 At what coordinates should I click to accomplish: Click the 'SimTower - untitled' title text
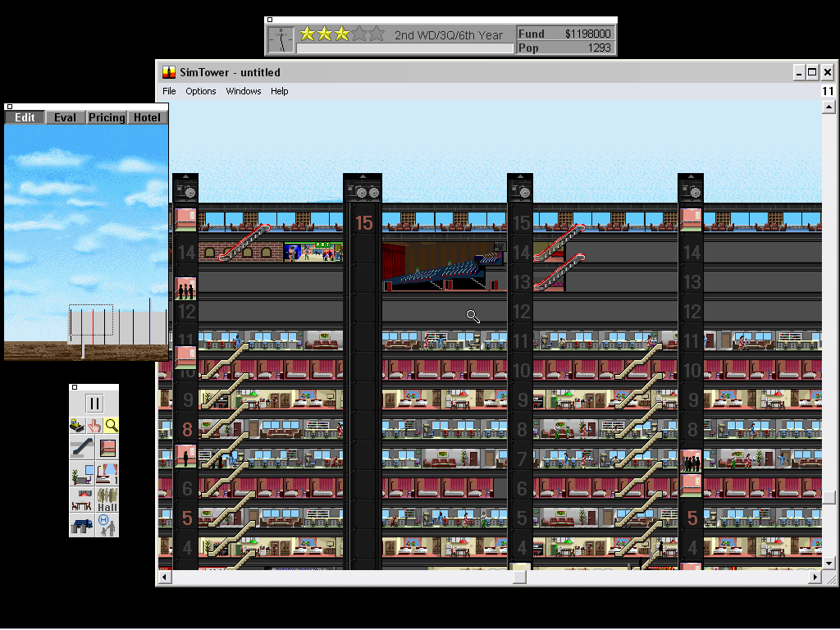(x=230, y=72)
